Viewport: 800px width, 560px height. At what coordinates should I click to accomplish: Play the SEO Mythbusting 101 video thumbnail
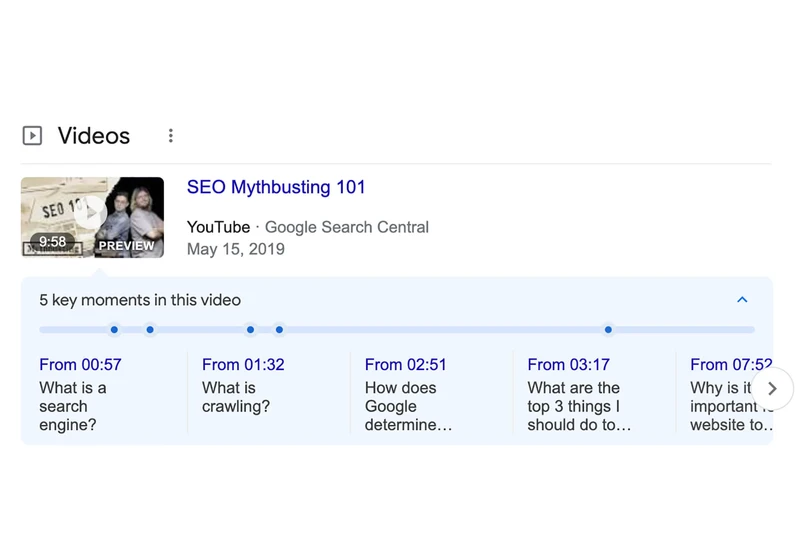click(x=92, y=217)
